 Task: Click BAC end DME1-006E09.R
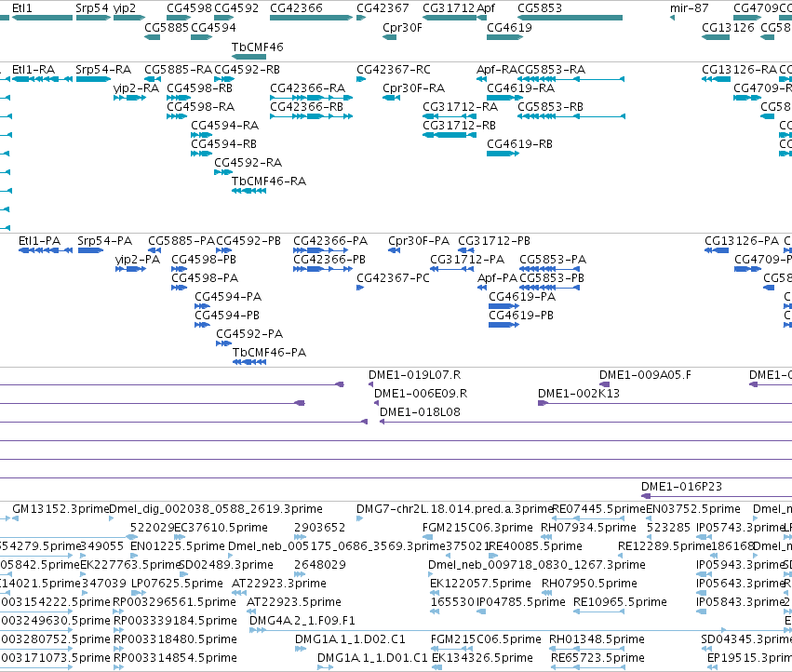pyautogui.click(x=376, y=403)
